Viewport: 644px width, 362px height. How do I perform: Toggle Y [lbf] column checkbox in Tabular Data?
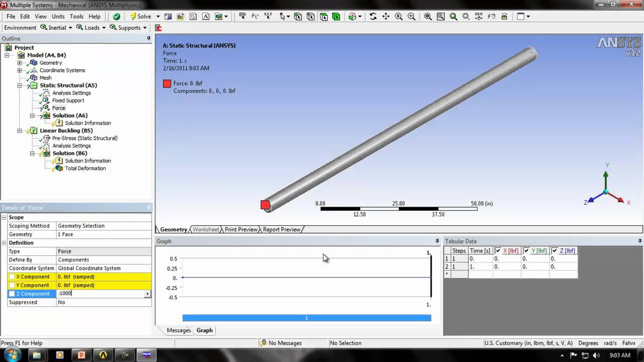[x=526, y=250]
